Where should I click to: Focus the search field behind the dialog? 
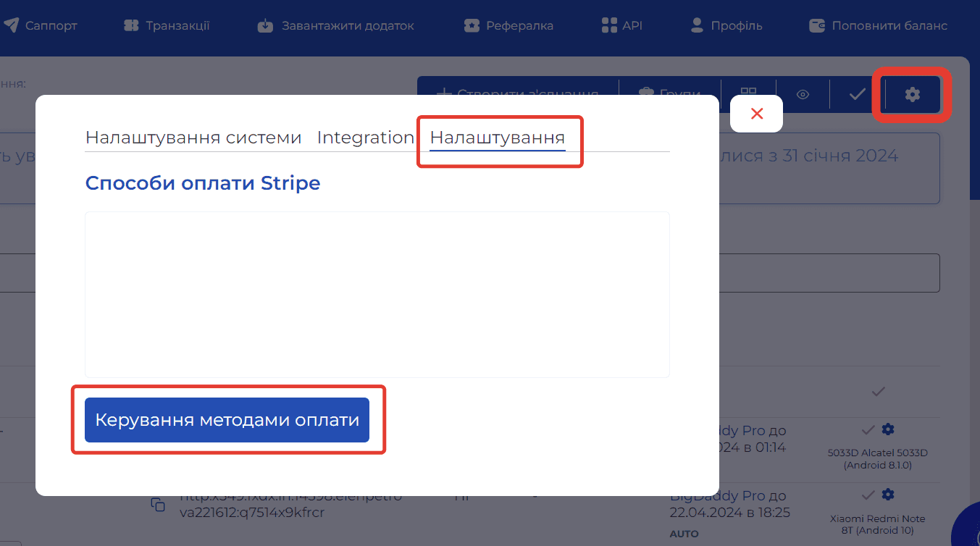click(829, 273)
